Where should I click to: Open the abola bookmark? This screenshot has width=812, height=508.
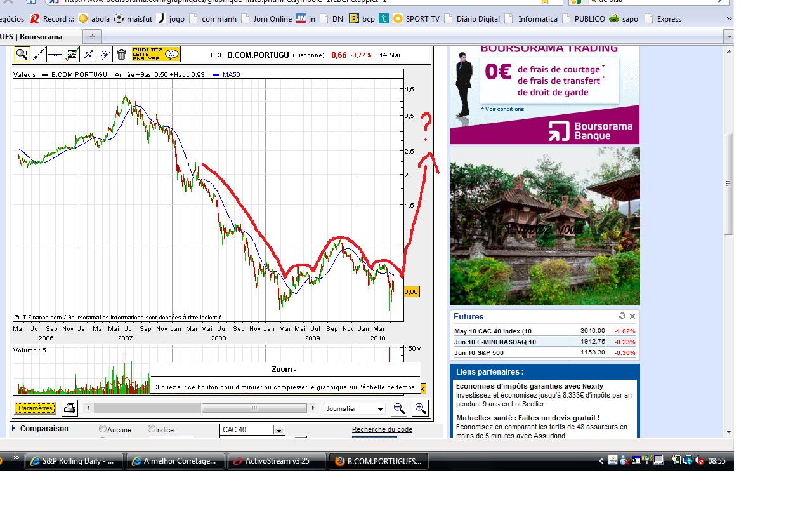pyautogui.click(x=94, y=19)
